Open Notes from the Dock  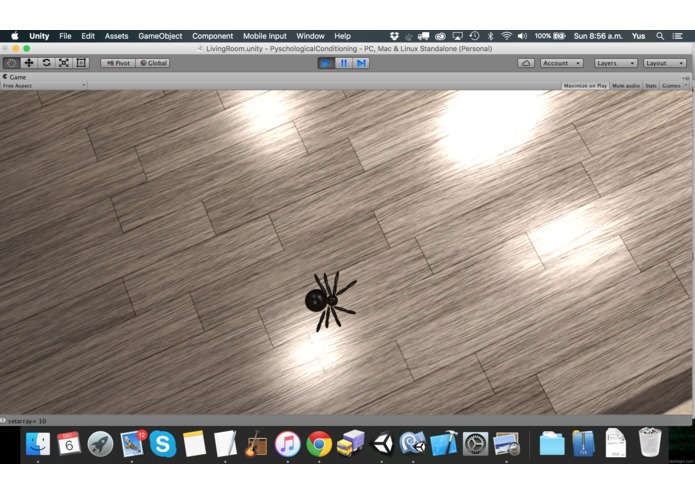tap(194, 443)
